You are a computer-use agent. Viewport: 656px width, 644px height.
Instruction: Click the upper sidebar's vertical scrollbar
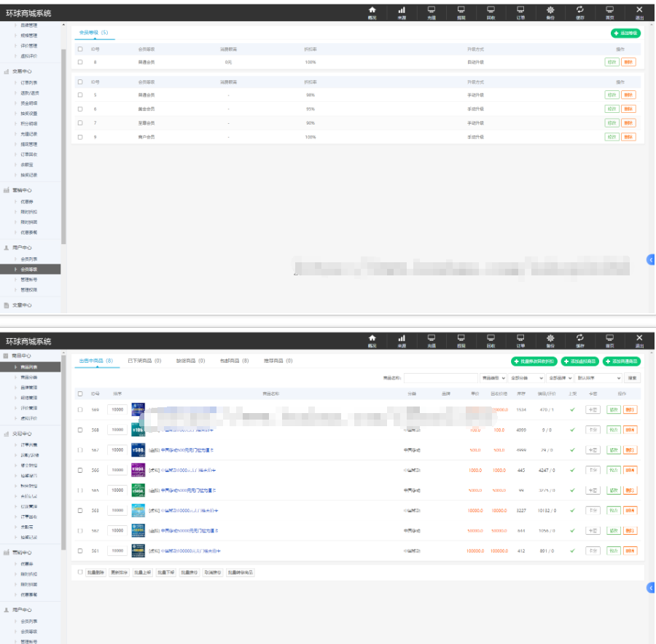[64, 146]
